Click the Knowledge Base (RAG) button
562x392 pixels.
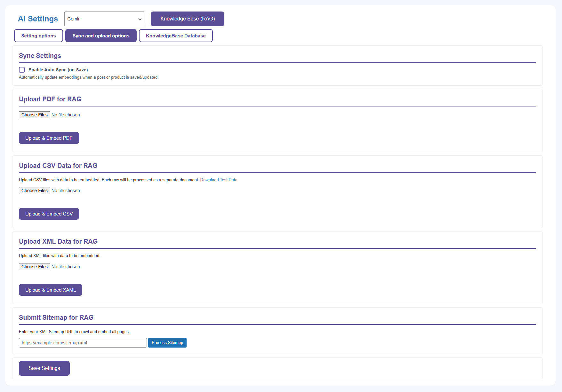187,19
